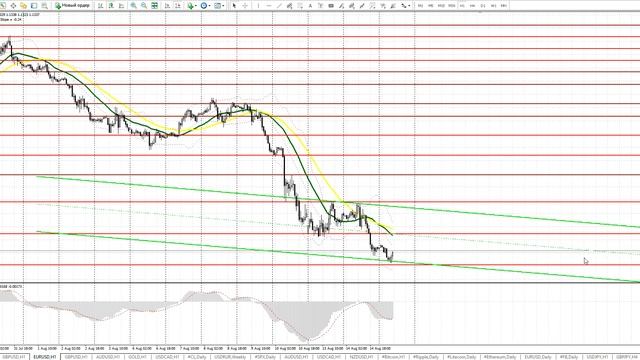Switch to M30 timeframe

pos(452,6)
